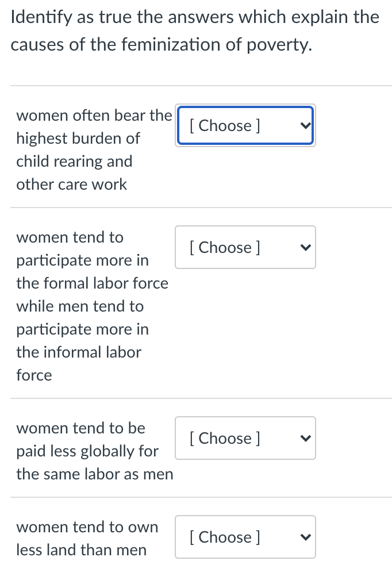Click the chevron arrow beside the formal labor statement
392x576 pixels.
coord(306,247)
